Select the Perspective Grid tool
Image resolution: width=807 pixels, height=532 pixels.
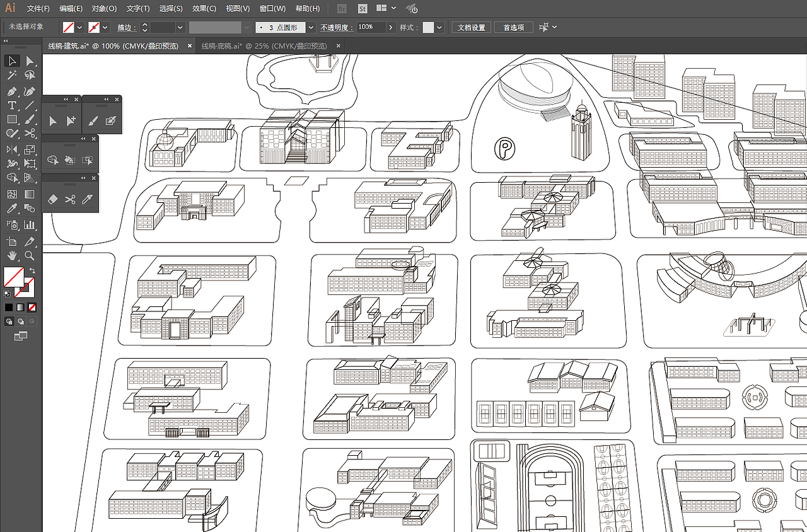click(30, 177)
